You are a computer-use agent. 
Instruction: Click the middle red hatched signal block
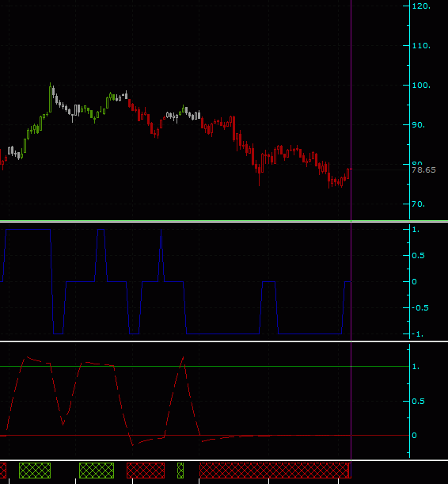click(x=146, y=471)
